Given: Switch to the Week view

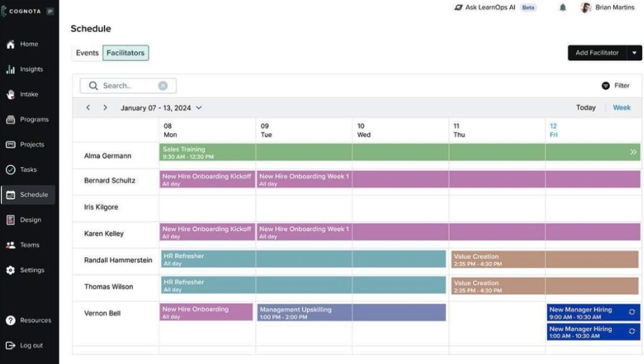Looking at the screenshot, I should pos(621,108).
